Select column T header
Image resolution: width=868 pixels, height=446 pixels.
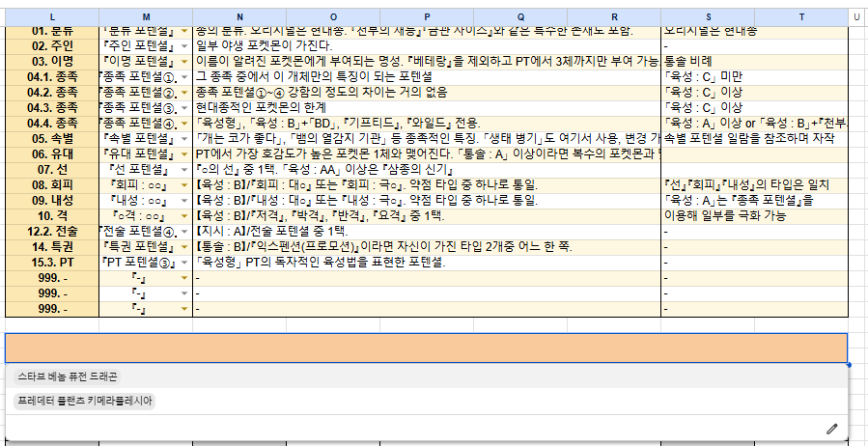click(801, 17)
